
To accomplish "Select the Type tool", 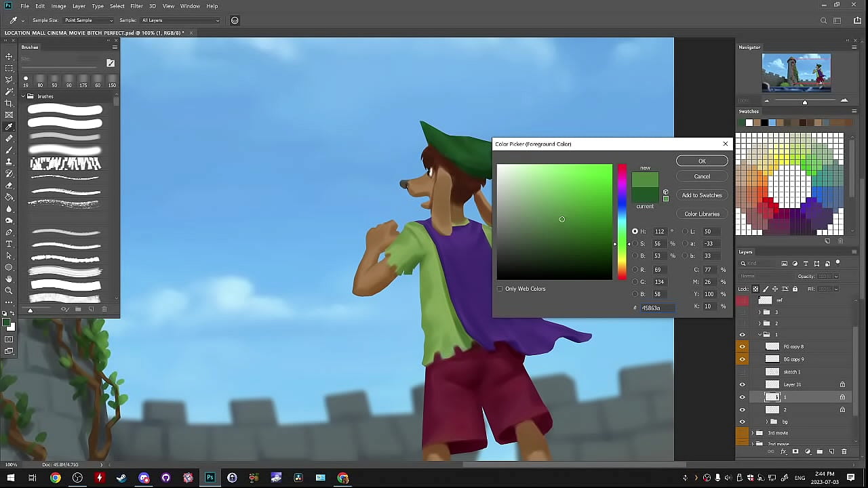I will pyautogui.click(x=9, y=244).
